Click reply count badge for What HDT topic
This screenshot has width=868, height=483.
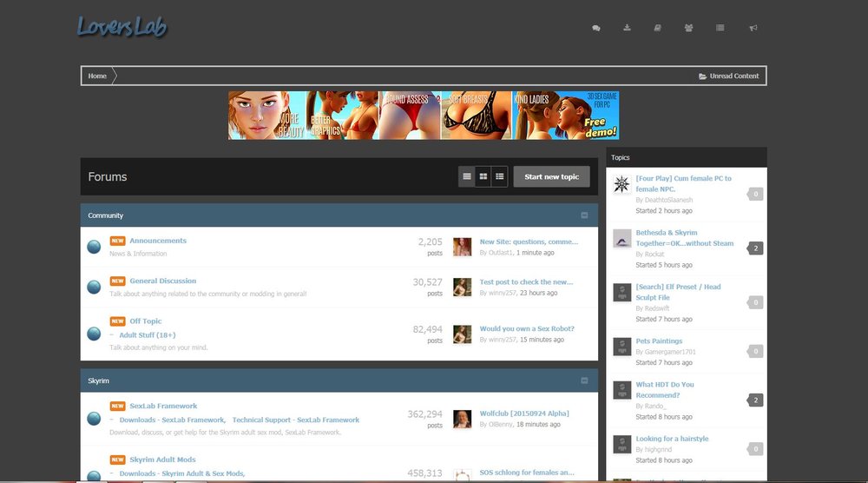coord(755,400)
